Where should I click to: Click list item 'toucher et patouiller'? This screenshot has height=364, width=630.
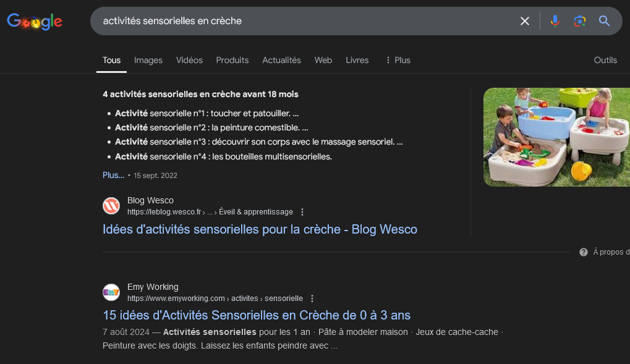(207, 113)
